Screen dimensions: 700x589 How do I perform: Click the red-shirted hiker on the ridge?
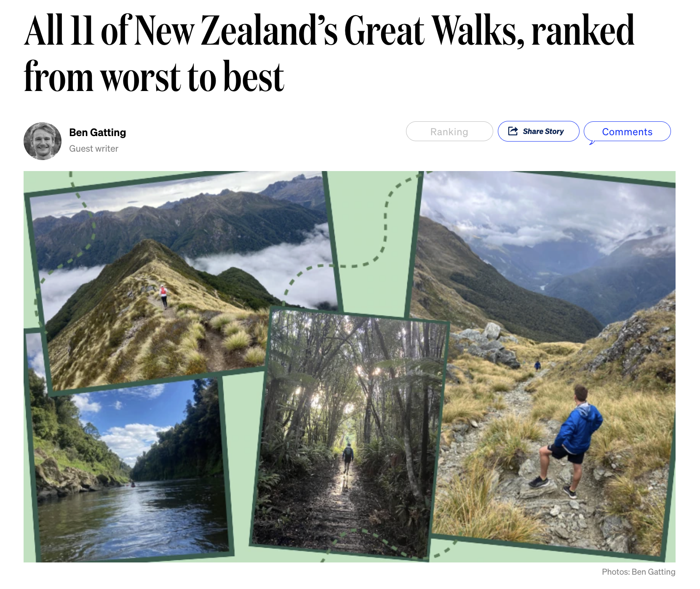[163, 296]
